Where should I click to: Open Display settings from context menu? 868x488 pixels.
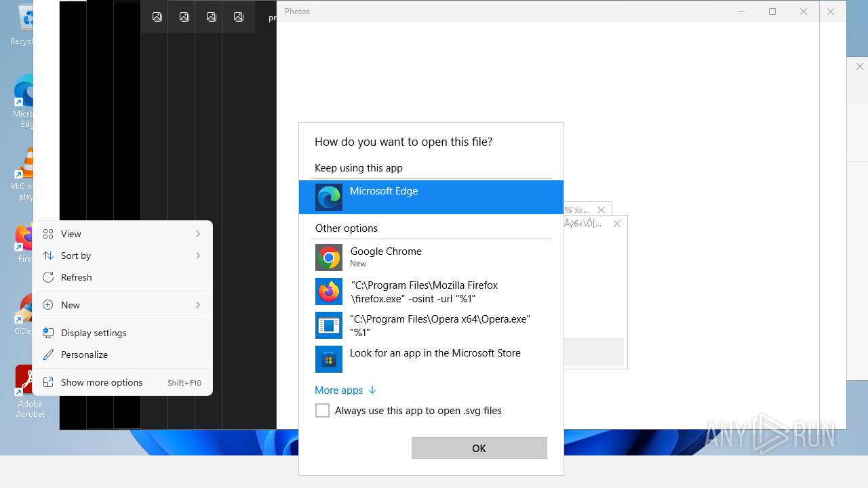[x=123, y=333]
